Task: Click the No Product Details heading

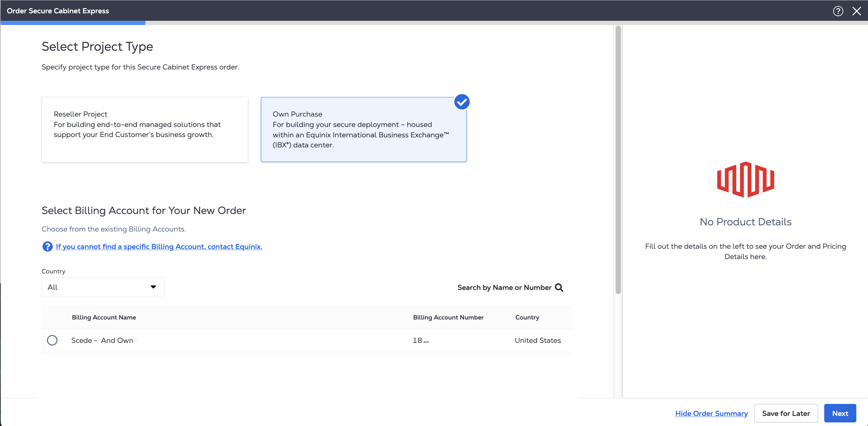Action: (x=745, y=221)
